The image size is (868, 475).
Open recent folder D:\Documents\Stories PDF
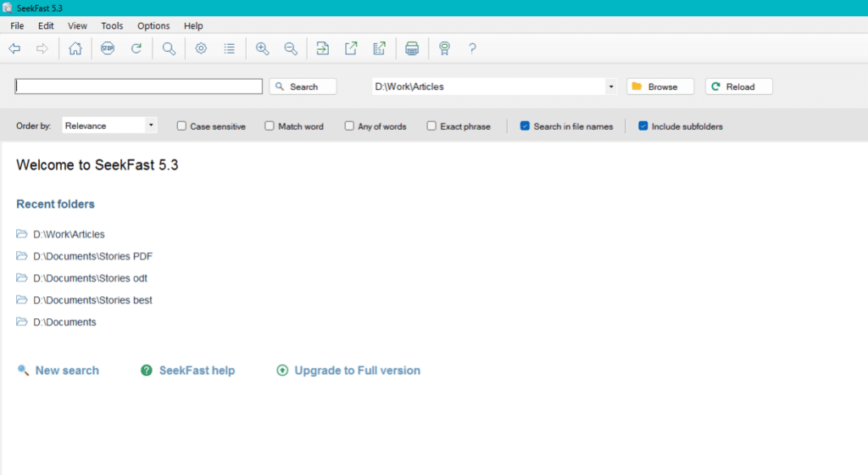click(x=92, y=256)
